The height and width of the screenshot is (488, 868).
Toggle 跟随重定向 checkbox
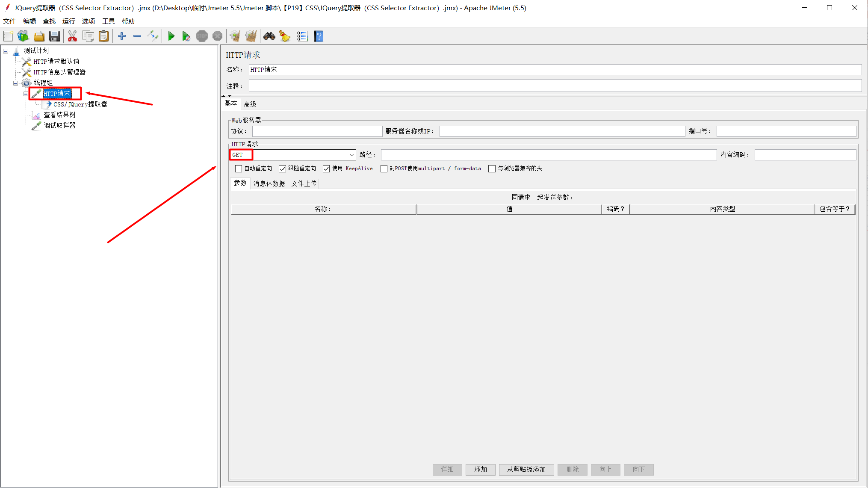[x=282, y=169]
